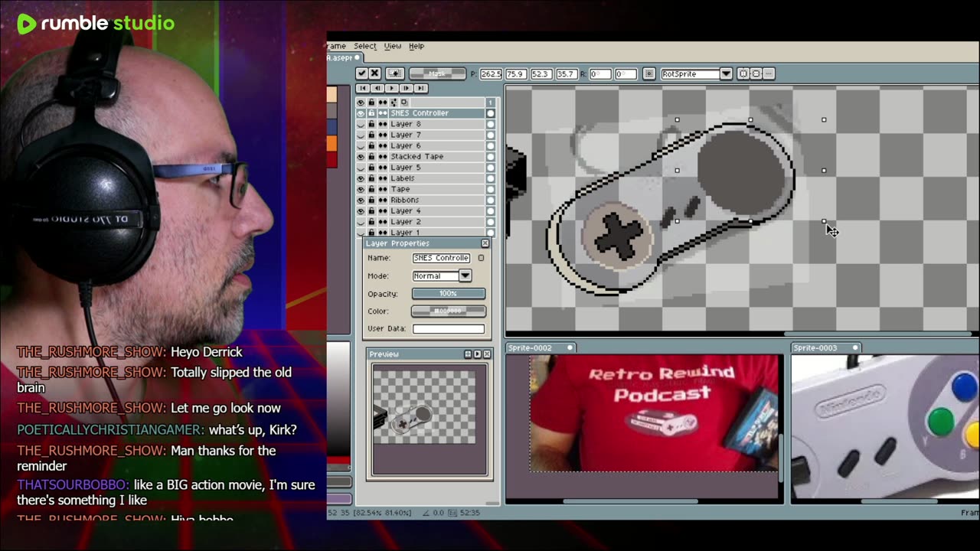Image resolution: width=980 pixels, height=551 pixels.
Task: Click the header lock icon for all layers
Action: (371, 102)
